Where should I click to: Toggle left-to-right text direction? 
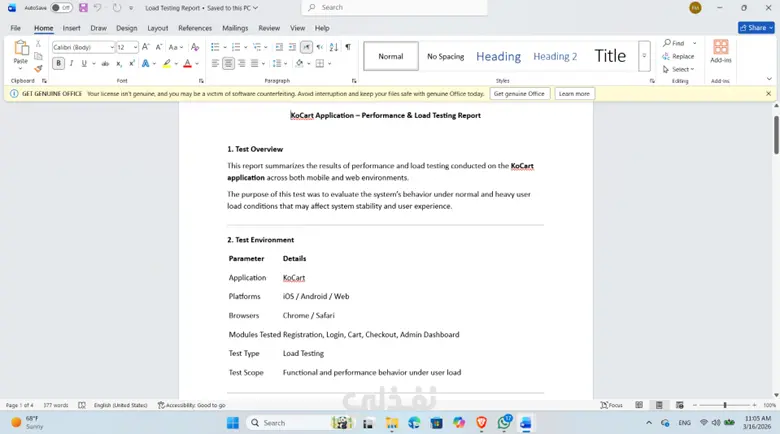point(306,47)
